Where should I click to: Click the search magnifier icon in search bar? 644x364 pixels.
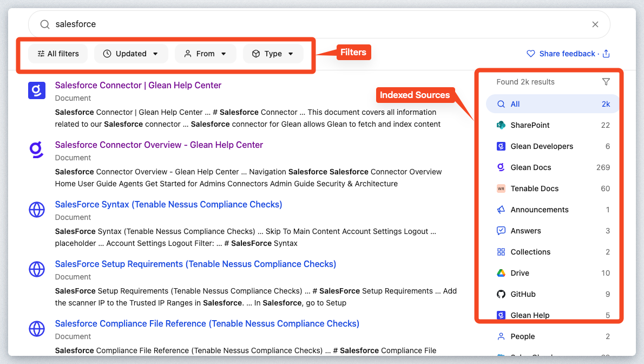(45, 24)
